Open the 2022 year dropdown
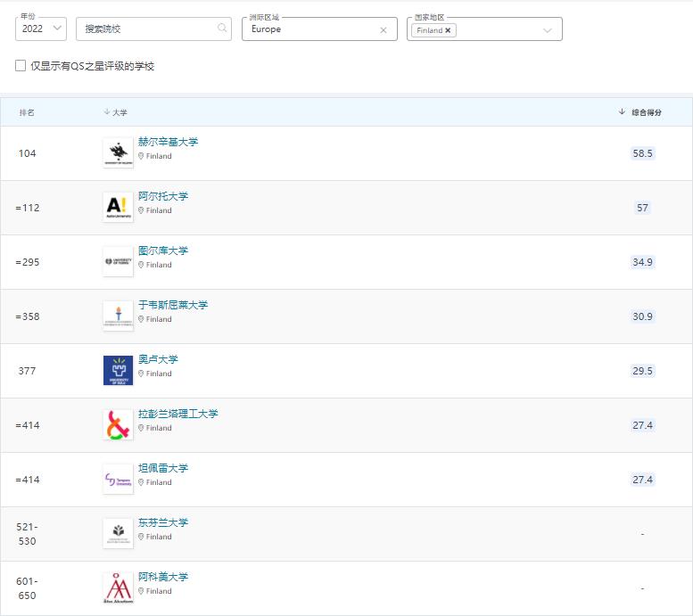 tap(41, 29)
